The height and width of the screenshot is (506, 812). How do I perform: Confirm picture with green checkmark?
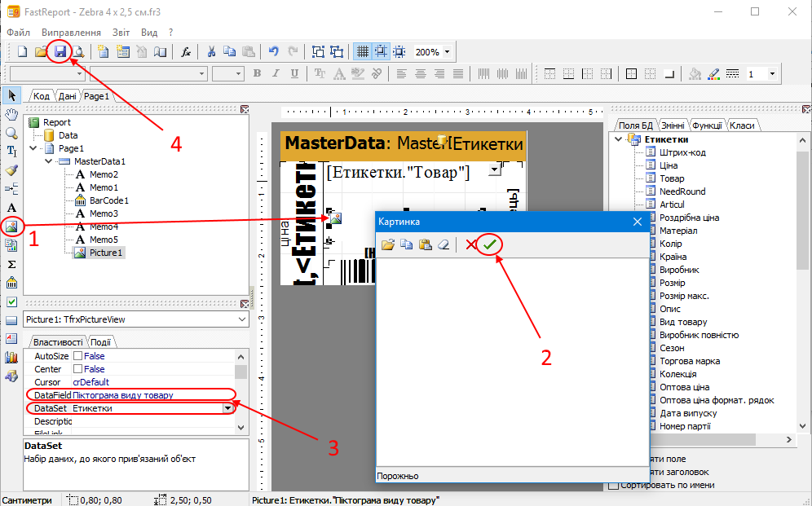point(489,244)
